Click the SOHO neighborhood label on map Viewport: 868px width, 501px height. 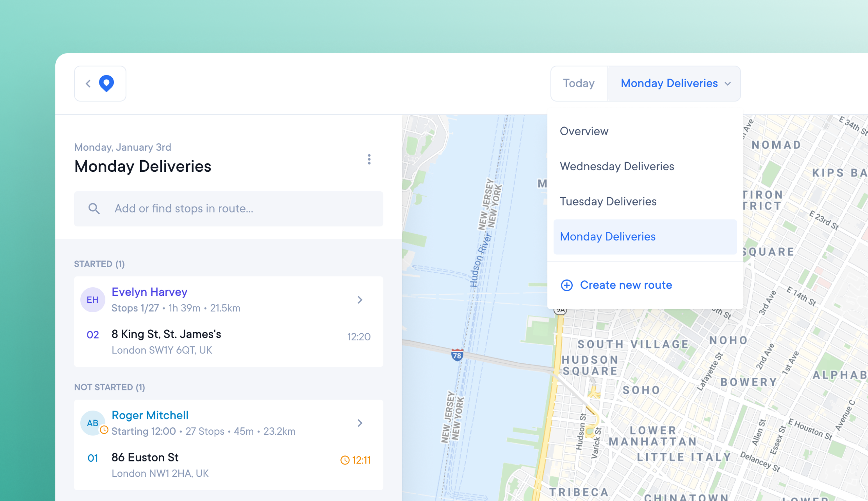pyautogui.click(x=642, y=390)
